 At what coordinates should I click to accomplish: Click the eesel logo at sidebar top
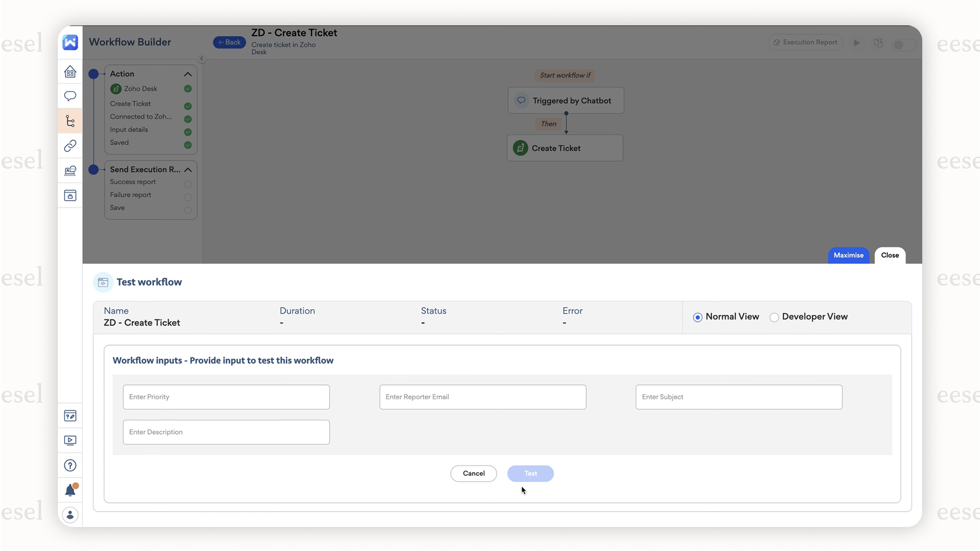[x=70, y=42]
